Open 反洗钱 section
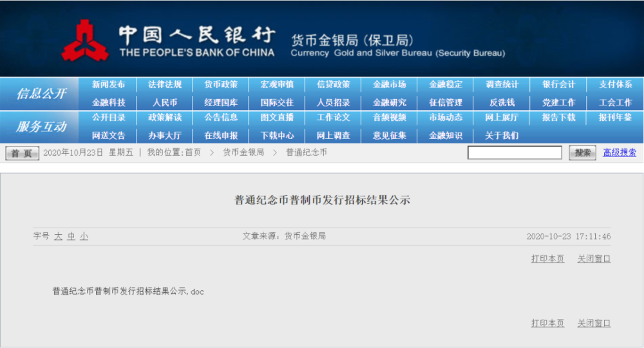This screenshot has height=348, width=644. tap(502, 102)
